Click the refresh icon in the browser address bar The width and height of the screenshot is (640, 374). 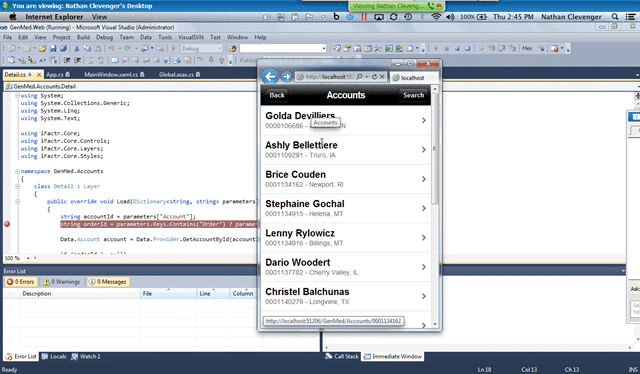[374, 76]
